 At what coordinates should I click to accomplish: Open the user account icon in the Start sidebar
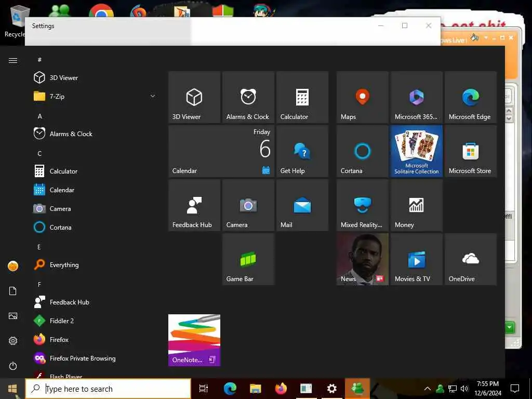(13, 266)
